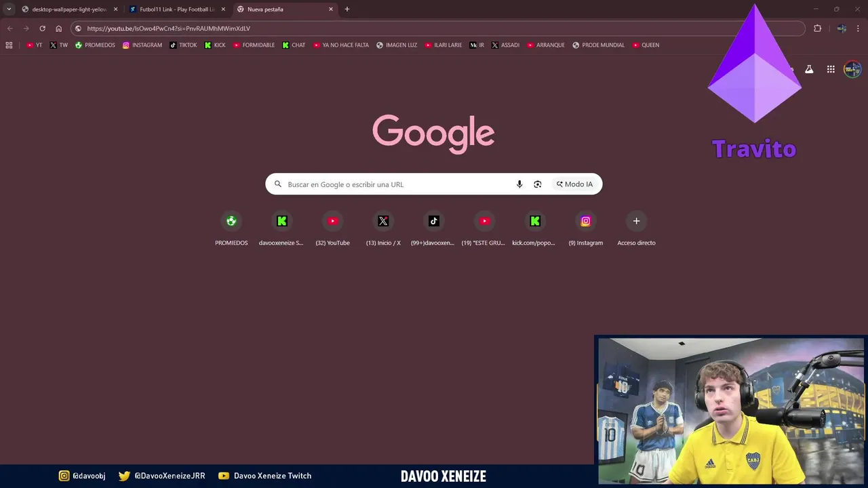
Task: Open the INSTAGRAM bookmark
Action: click(142, 45)
